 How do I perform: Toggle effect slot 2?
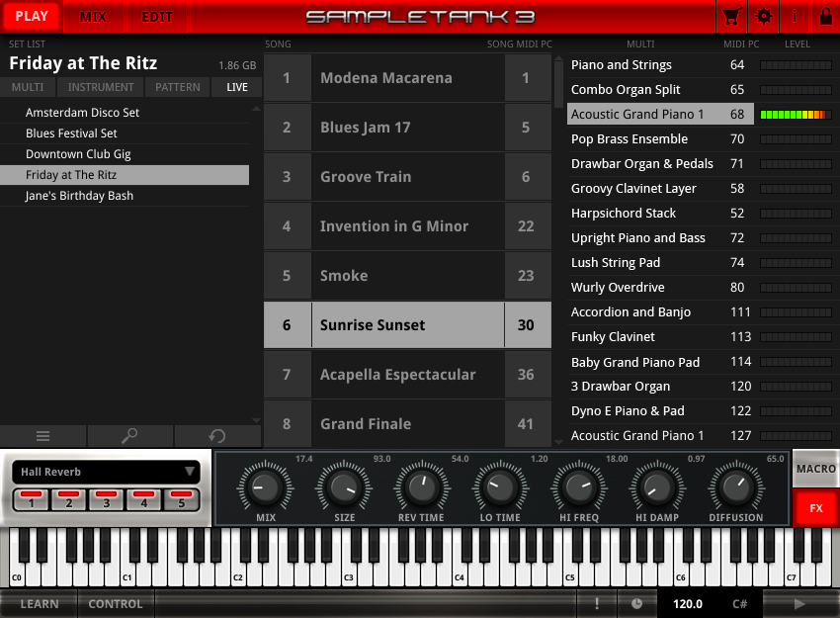click(x=68, y=500)
